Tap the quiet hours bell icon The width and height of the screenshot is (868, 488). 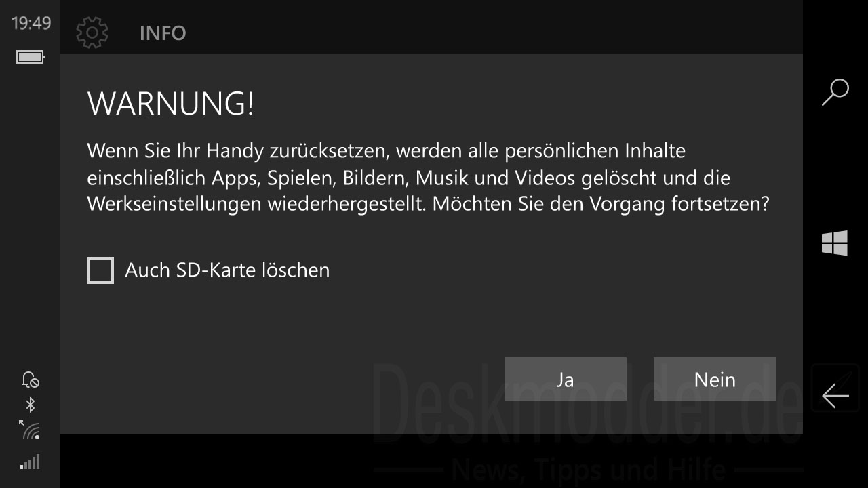click(x=31, y=380)
